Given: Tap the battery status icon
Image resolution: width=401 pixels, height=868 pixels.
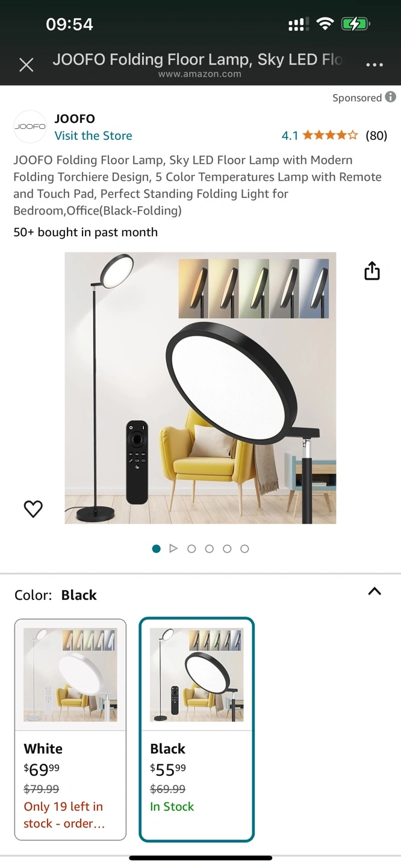Looking at the screenshot, I should [355, 24].
